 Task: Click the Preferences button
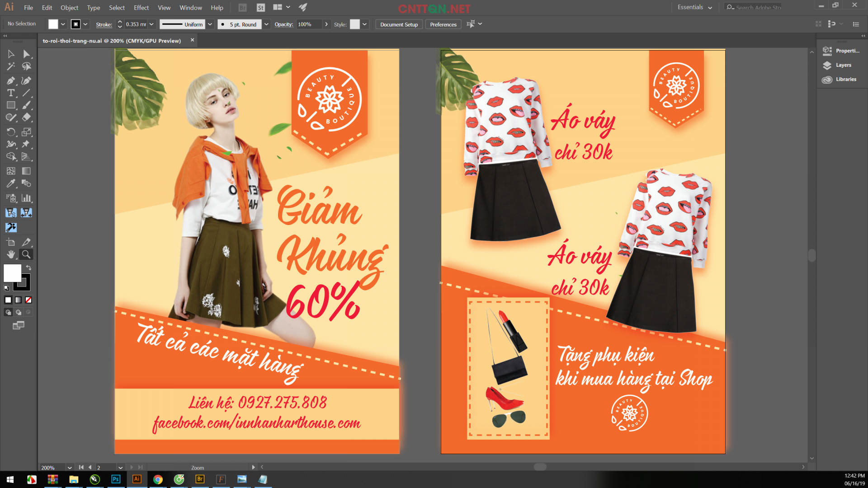[x=443, y=24]
